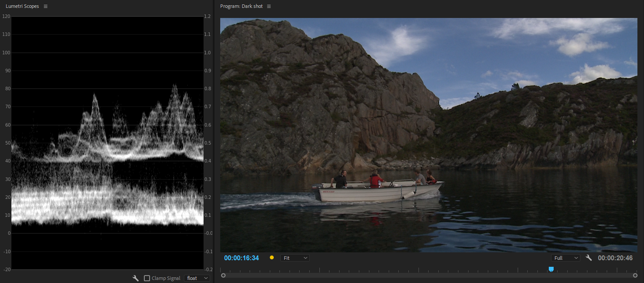Screen dimensions: 644x283
Task: Open Program Monitor wrench settings
Action: tap(589, 258)
